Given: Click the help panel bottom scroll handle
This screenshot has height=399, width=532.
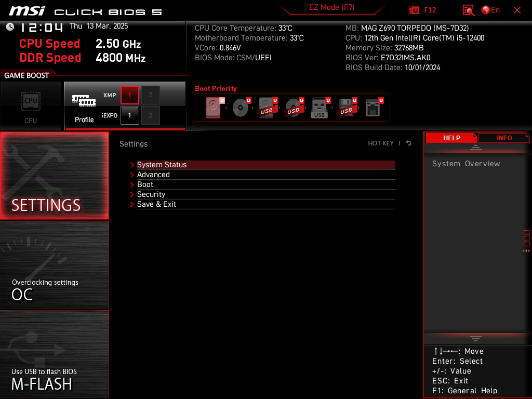Looking at the screenshot, I should [476, 339].
